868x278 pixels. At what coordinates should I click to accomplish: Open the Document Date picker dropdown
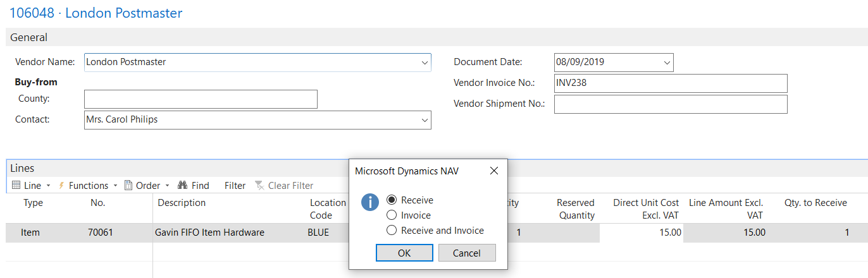pyautogui.click(x=666, y=63)
